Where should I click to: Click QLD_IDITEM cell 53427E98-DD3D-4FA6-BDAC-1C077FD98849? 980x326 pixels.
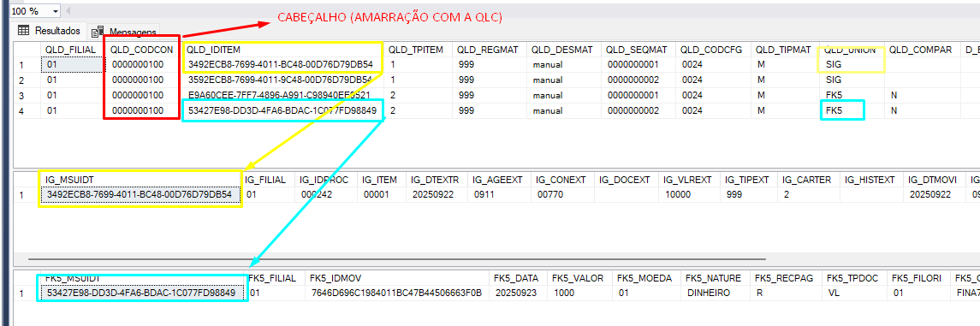coord(284,110)
